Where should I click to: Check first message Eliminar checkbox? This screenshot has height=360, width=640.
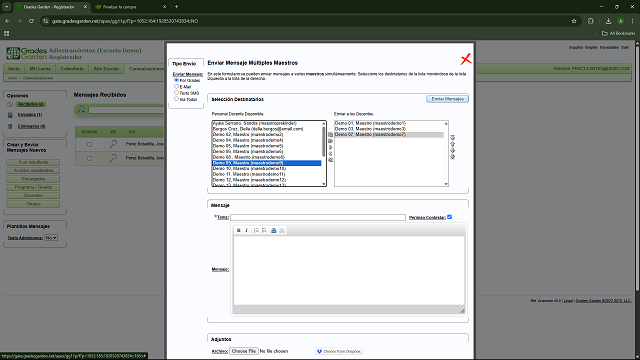tap(89, 144)
